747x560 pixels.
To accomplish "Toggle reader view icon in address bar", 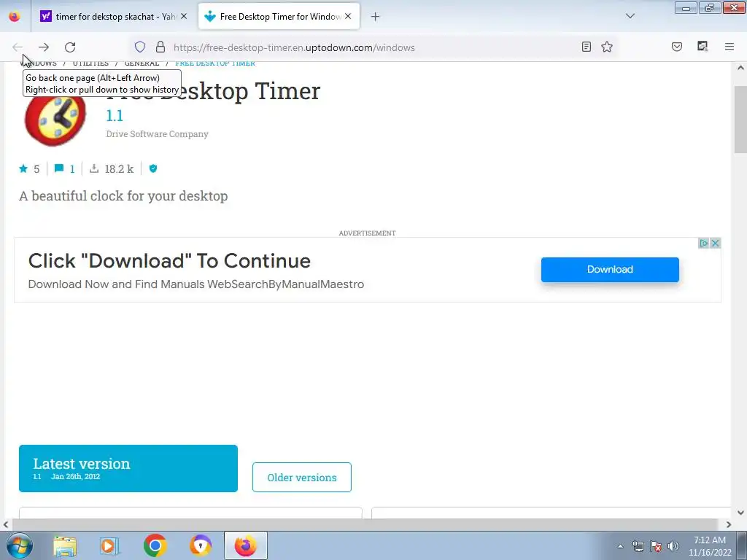I will [x=587, y=47].
